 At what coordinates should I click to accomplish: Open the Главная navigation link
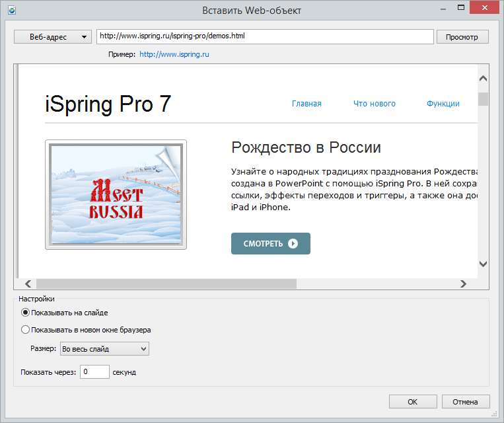point(306,104)
